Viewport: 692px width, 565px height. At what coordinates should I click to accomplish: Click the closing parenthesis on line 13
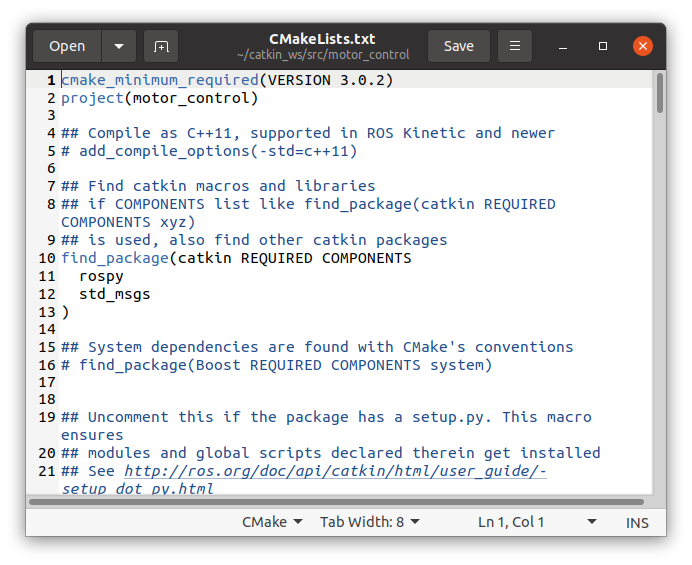[65, 312]
